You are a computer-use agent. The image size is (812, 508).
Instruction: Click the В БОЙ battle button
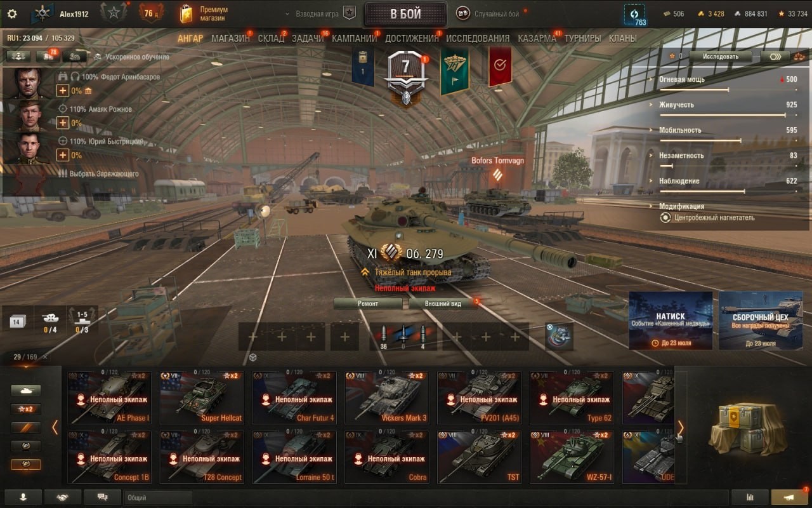(x=405, y=14)
